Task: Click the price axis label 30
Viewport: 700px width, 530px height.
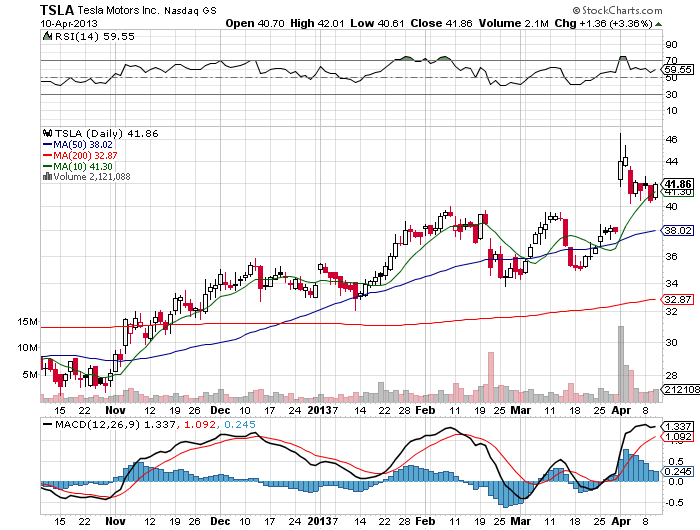Action: click(671, 342)
